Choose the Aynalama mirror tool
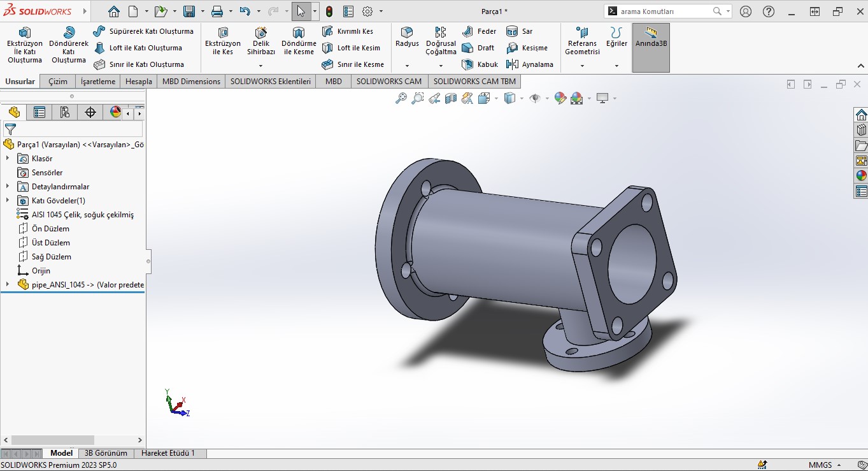 tap(529, 64)
